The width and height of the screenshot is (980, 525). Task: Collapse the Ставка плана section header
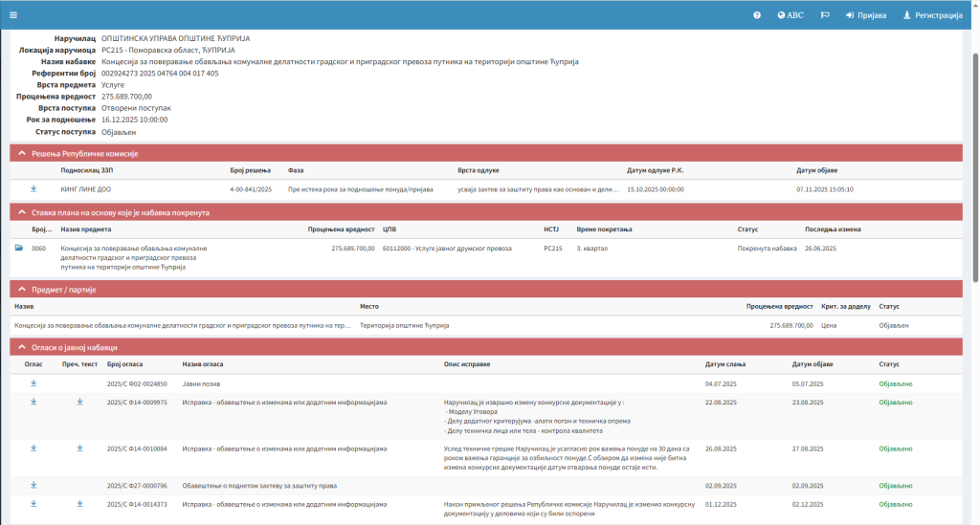pos(20,212)
